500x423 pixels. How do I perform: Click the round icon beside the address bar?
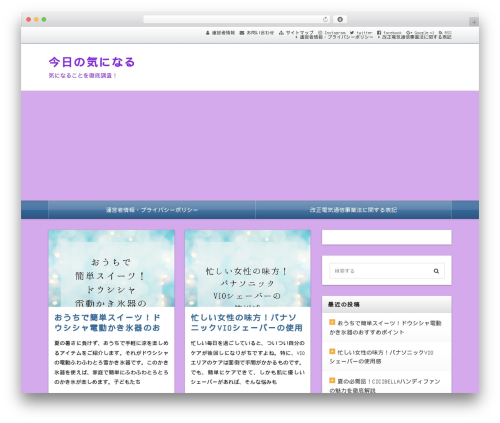[340, 19]
